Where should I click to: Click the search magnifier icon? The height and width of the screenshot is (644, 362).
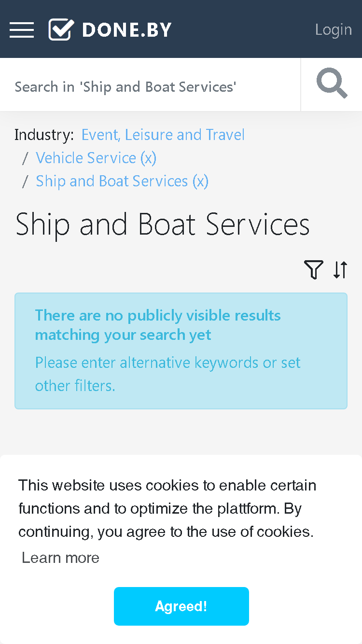(332, 84)
